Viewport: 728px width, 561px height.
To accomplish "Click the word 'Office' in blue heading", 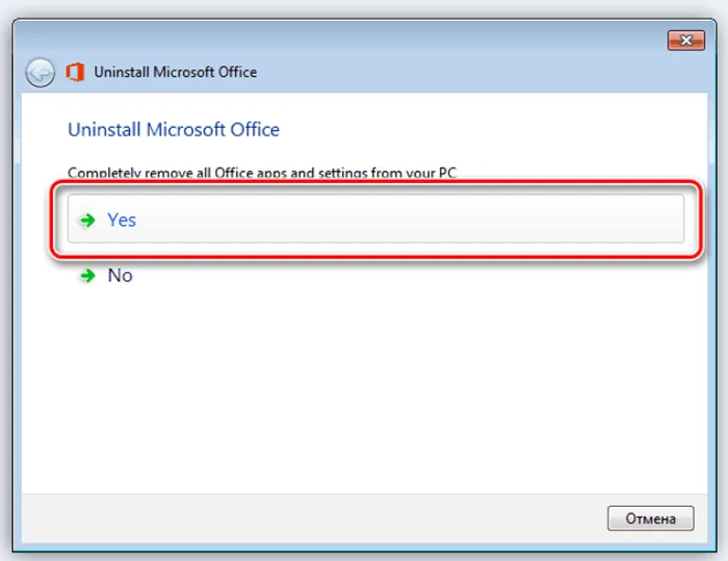I will (x=255, y=130).
